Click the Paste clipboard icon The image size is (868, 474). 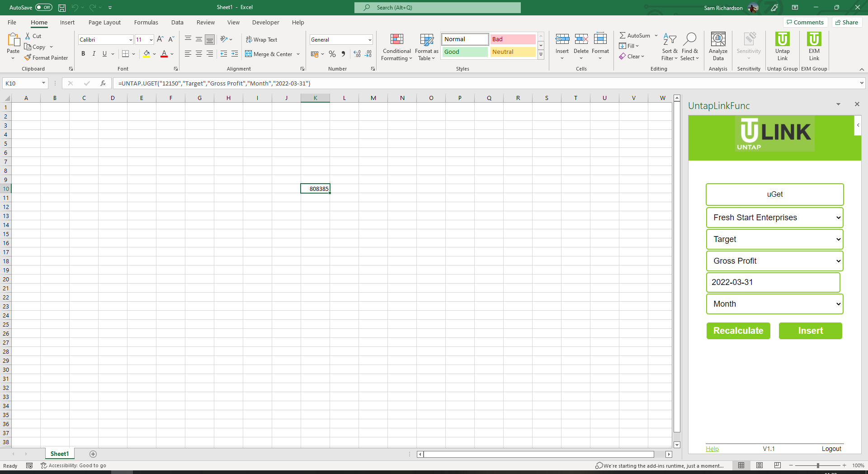13,40
